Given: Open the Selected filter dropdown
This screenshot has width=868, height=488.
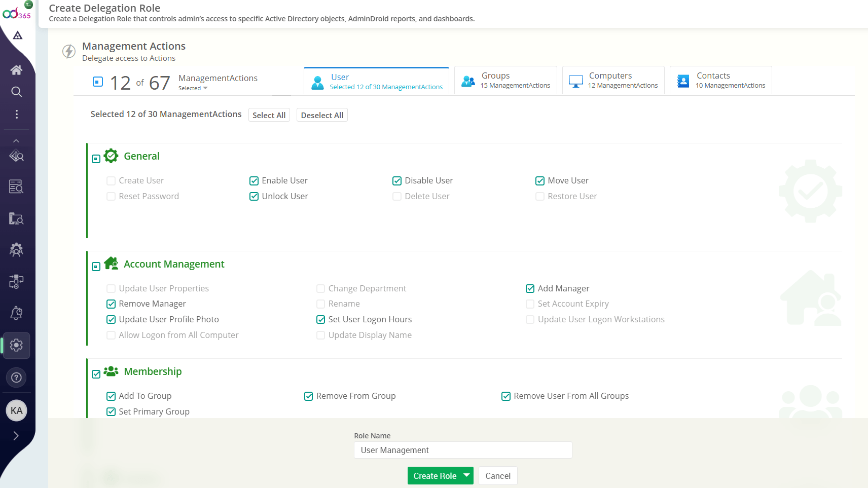Looking at the screenshot, I should (193, 88).
